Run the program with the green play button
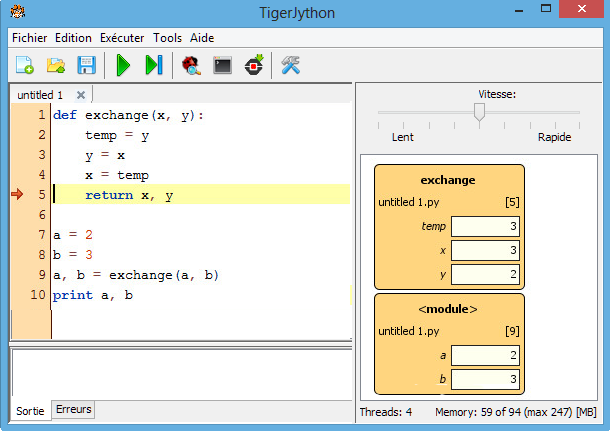Screen dimensions: 610x431 (123, 65)
